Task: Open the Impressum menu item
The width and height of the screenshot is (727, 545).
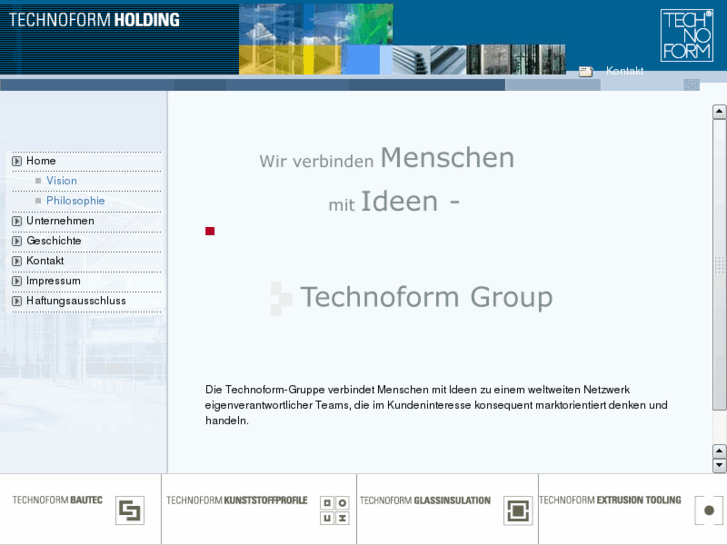Action: pyautogui.click(x=53, y=281)
